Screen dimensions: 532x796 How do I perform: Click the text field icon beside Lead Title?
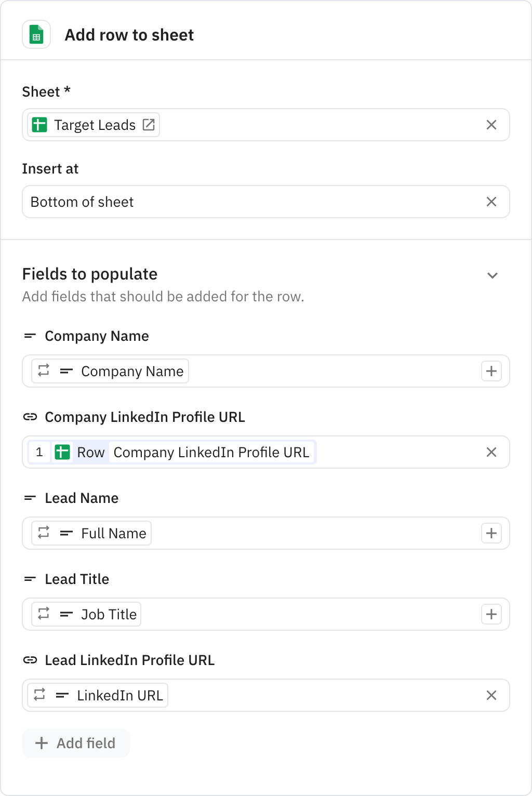(x=30, y=579)
